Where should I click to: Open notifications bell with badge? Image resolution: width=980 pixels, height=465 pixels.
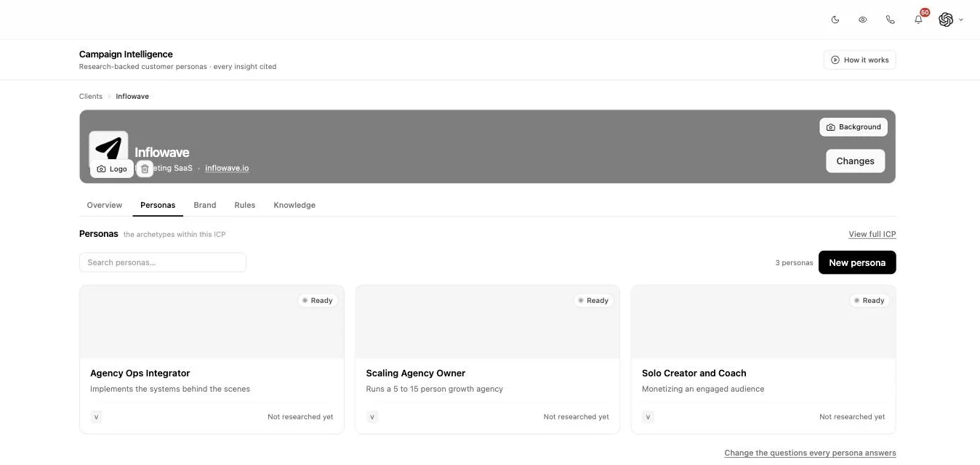click(919, 19)
